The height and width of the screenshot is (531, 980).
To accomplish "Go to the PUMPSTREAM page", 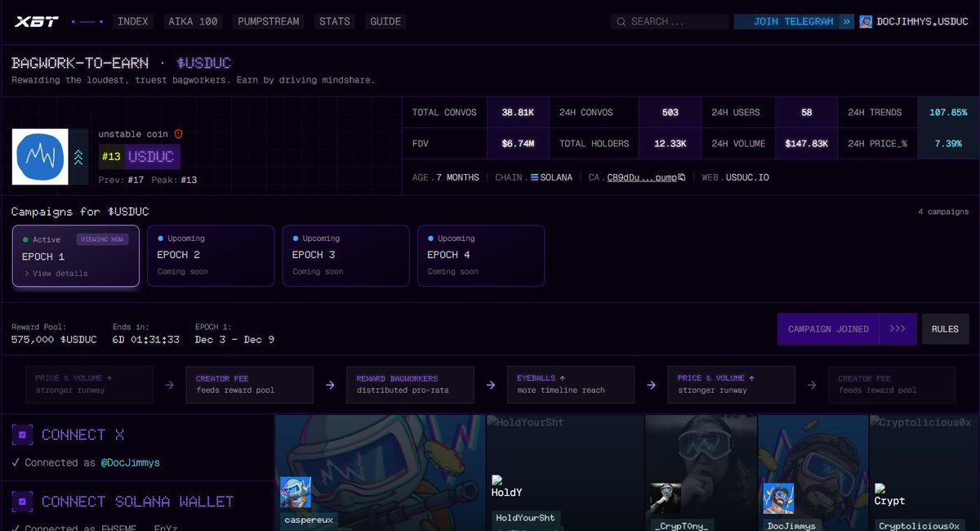I will coord(268,21).
